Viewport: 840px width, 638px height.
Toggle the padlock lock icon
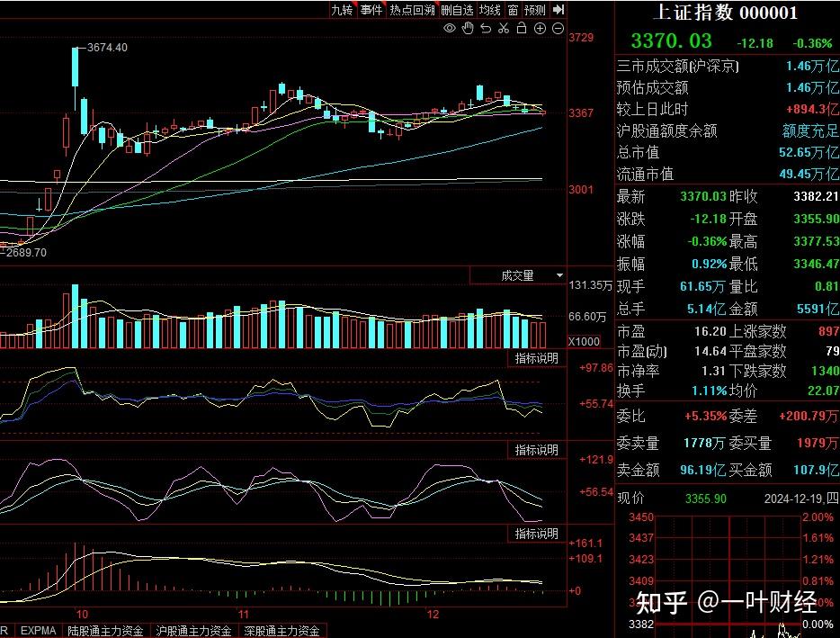click(x=522, y=29)
